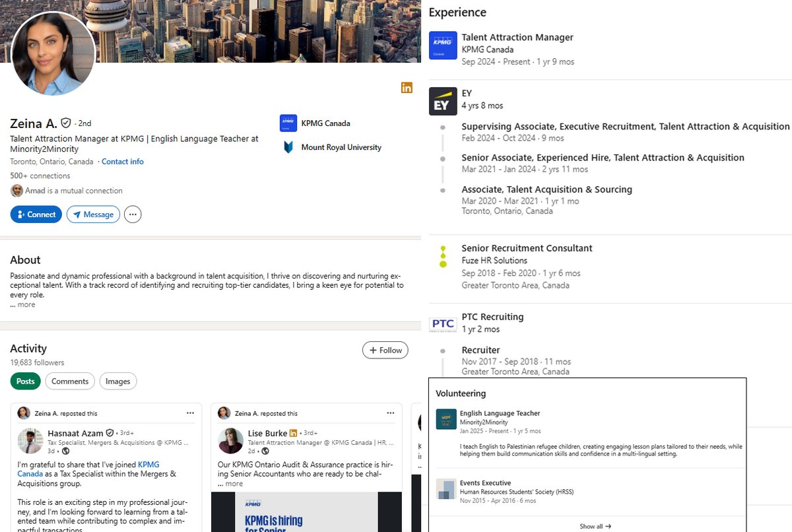Expand Lise Burke post with more
Image resolution: width=792 pixels, height=532 pixels.
(x=234, y=484)
